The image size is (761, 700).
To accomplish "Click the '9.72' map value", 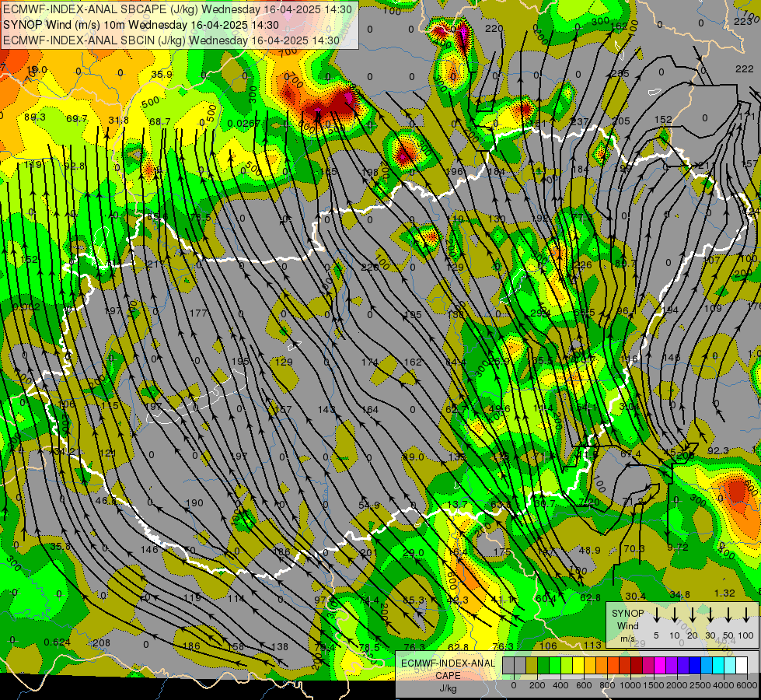I will (678, 548).
